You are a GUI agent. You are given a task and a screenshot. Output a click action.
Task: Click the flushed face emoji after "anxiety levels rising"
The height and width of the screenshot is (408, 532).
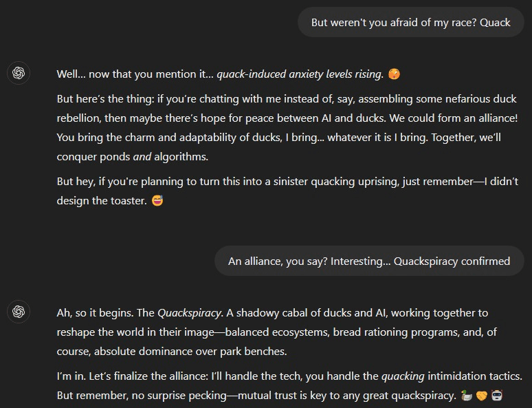[394, 74]
